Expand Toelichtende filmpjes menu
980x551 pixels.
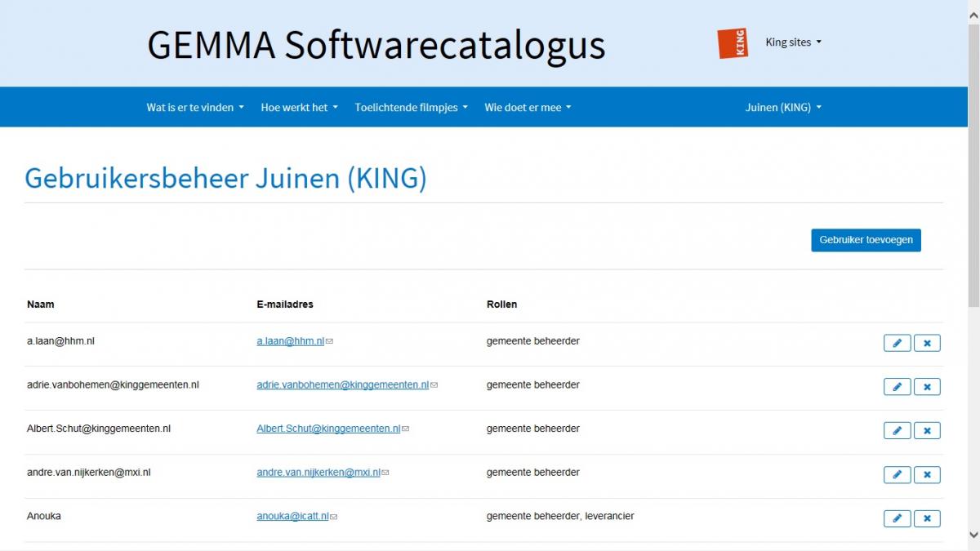click(x=411, y=107)
